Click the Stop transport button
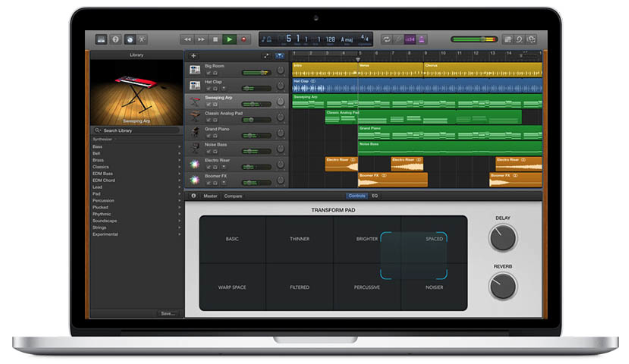Screen dimensions: 629x364 pos(215,39)
